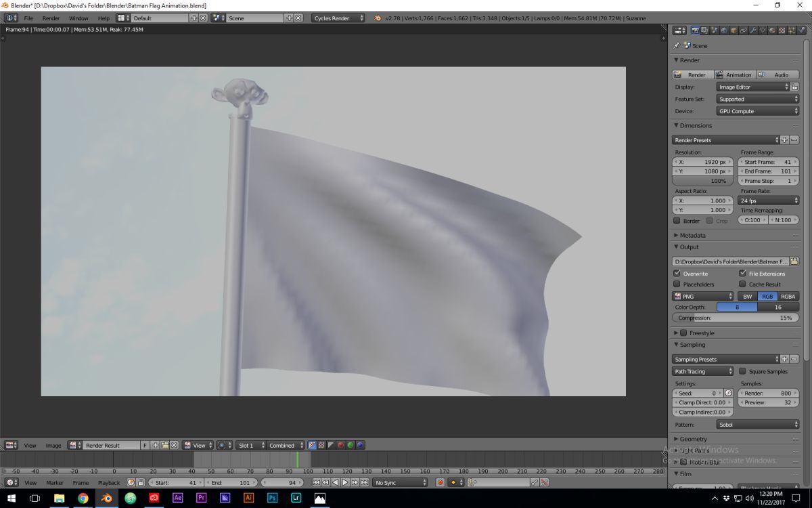Viewport: 812px width, 508px height.
Task: Show only the Green channel
Action: click(351, 445)
